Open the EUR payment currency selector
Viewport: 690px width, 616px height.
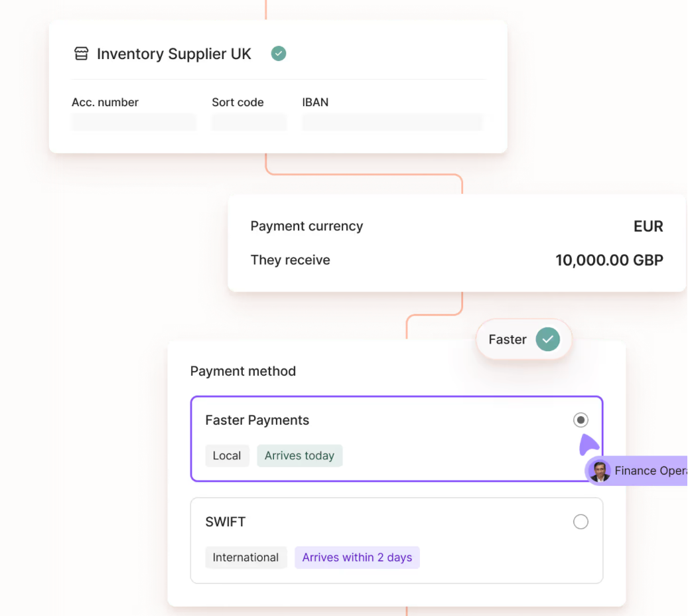coord(648,226)
